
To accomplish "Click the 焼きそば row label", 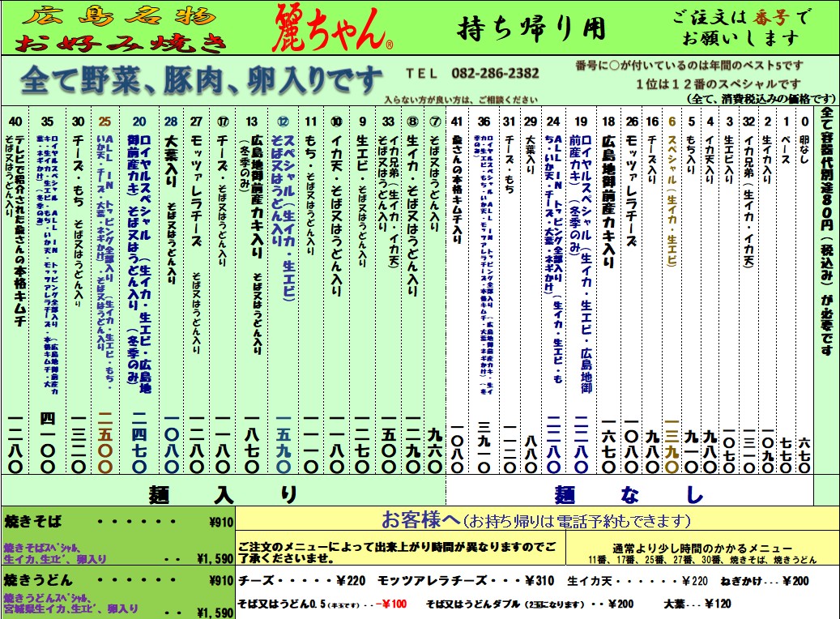I will [x=32, y=521].
